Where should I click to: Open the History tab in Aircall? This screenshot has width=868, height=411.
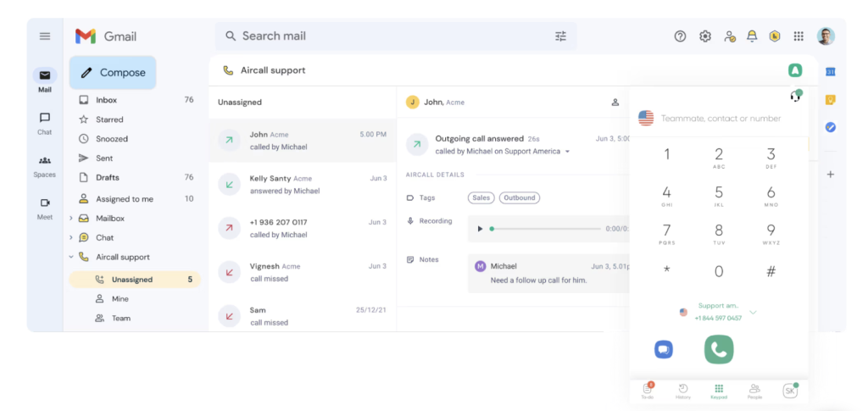click(683, 391)
